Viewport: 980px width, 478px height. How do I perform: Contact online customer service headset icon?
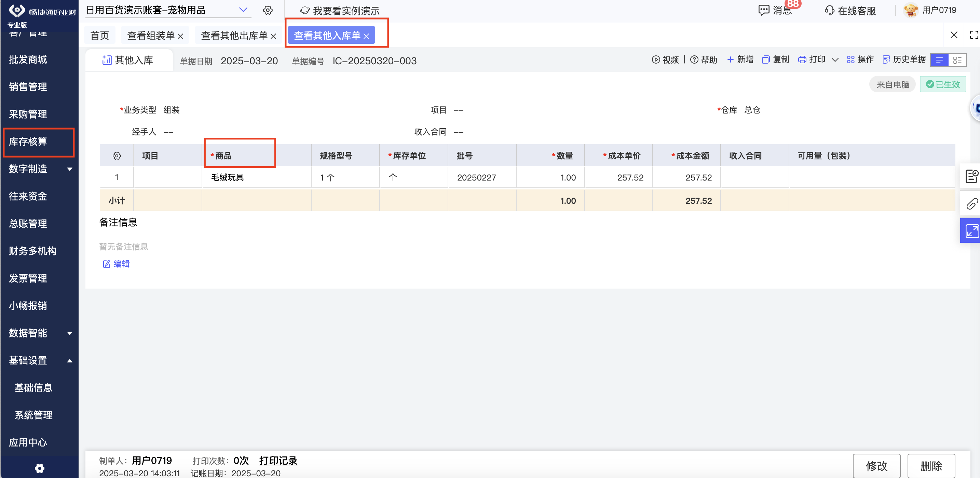[829, 10]
